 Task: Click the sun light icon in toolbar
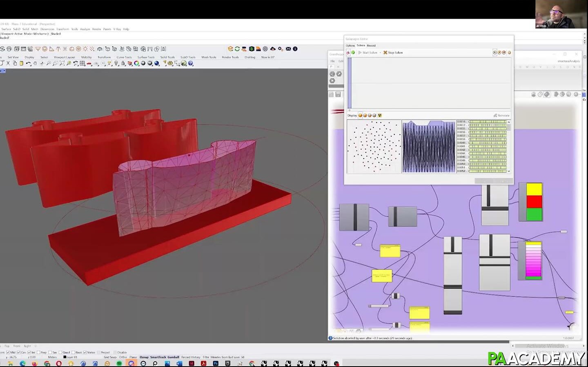[85, 49]
